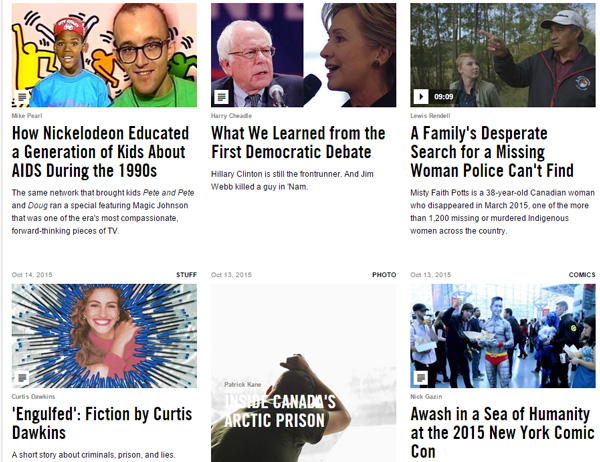Open 'How Nickelodeon Educated a Generation' headline
Image resolution: width=600 pixels, height=462 pixels.
[100, 152]
